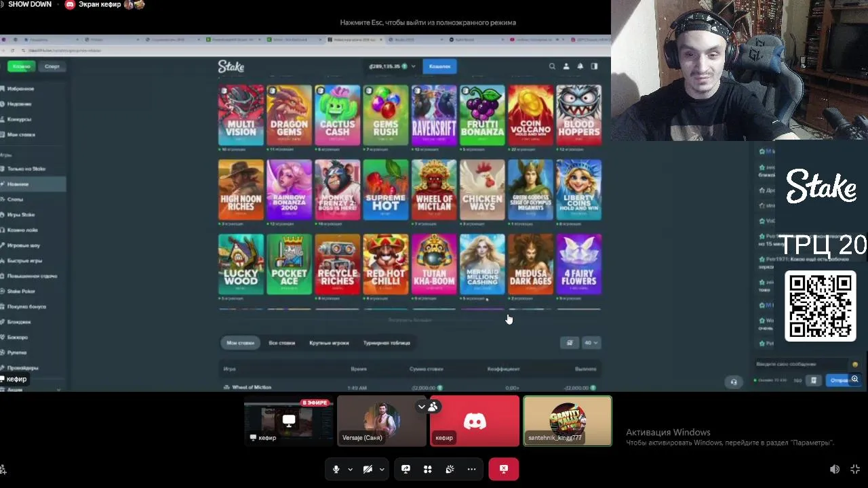Open the Gems Rush game tile
Image resolution: width=868 pixels, height=488 pixels.
coord(386,115)
